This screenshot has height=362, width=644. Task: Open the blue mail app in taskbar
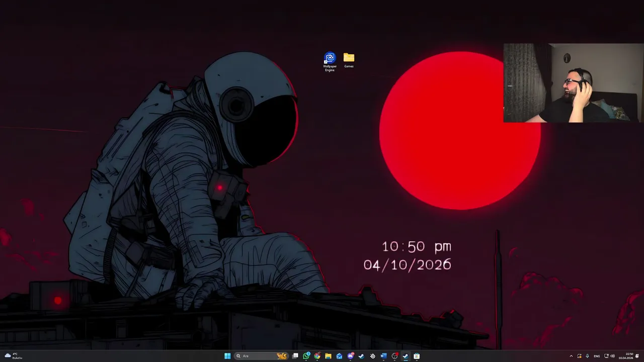[x=339, y=356]
